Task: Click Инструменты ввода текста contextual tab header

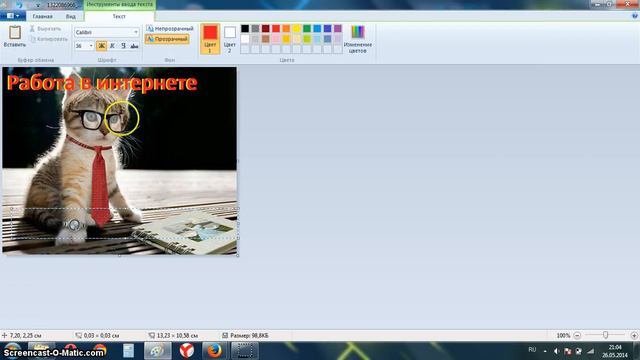Action: tap(120, 4)
